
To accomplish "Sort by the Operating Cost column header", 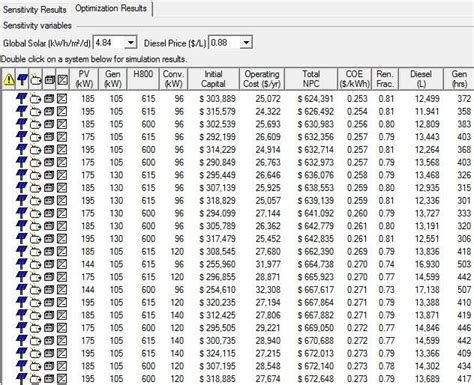I will (x=262, y=79).
